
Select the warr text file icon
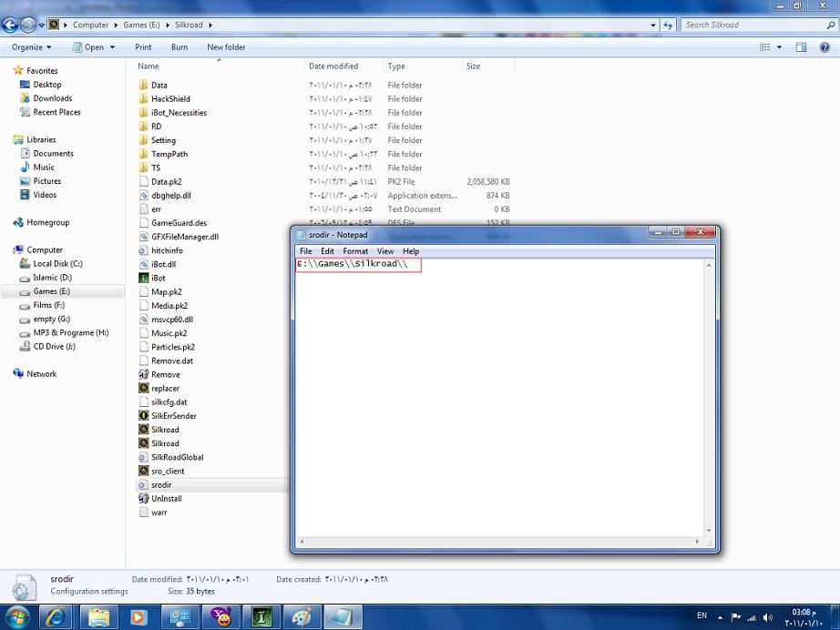click(x=143, y=513)
